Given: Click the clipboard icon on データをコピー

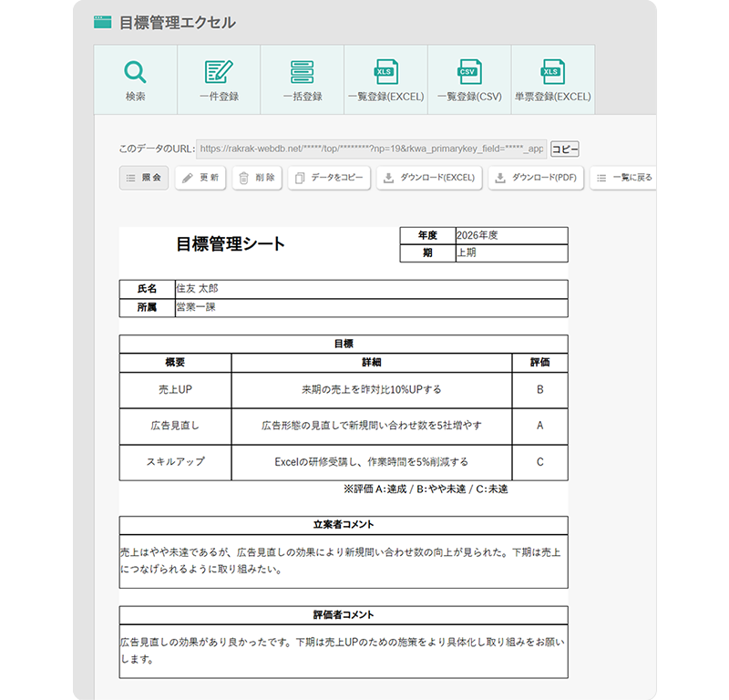Looking at the screenshot, I should (299, 179).
